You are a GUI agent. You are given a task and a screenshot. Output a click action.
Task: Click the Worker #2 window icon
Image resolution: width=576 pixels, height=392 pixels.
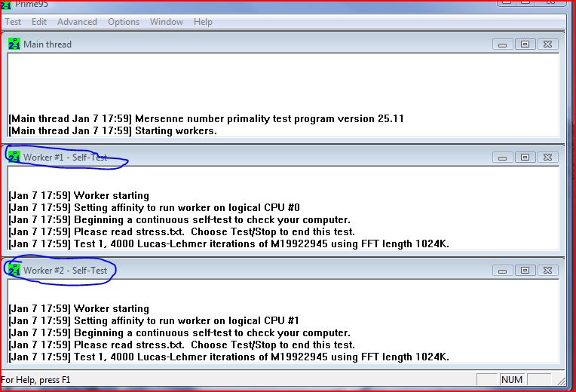tap(14, 271)
